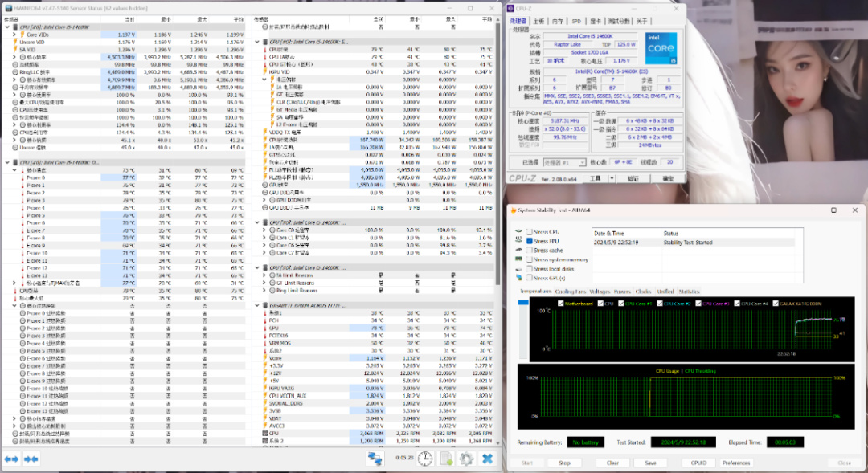Click the expand columns arrows icon in HWiNFO

[x=11, y=459]
